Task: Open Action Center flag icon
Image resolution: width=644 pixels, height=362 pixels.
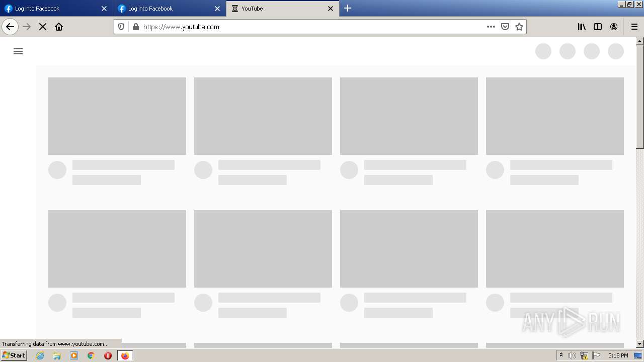Action: click(596, 355)
